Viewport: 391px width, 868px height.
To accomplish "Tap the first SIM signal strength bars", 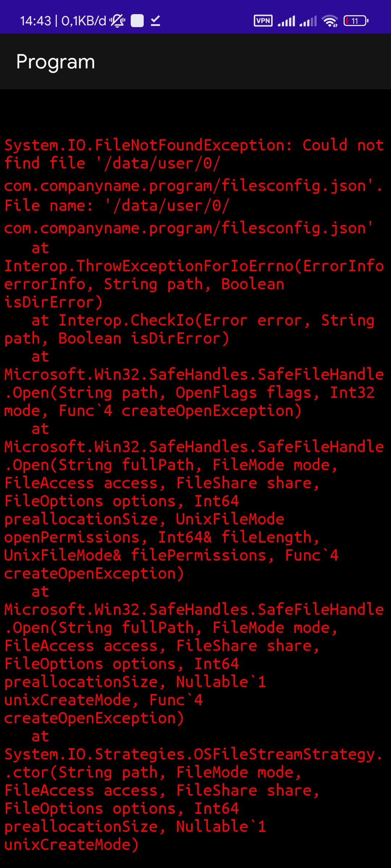I will [286, 21].
